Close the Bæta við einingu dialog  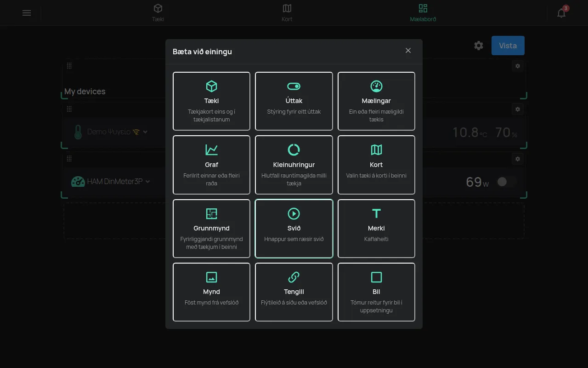(x=408, y=51)
